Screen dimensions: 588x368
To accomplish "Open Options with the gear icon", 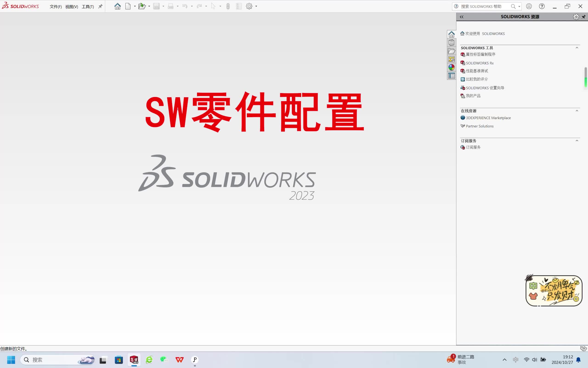I will click(249, 6).
